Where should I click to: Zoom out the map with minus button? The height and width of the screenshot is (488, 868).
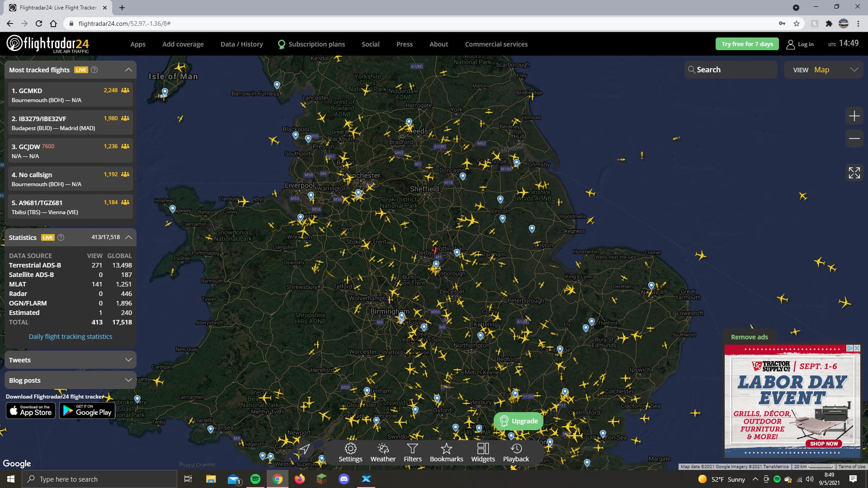tap(854, 138)
